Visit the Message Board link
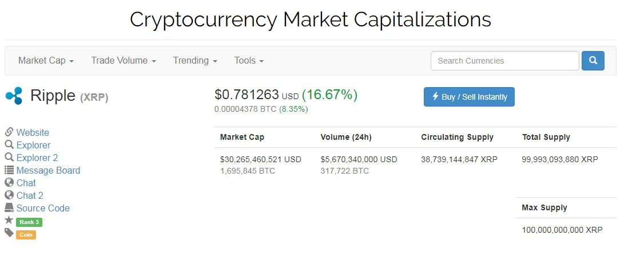This screenshot has height=267, width=644. pos(48,170)
